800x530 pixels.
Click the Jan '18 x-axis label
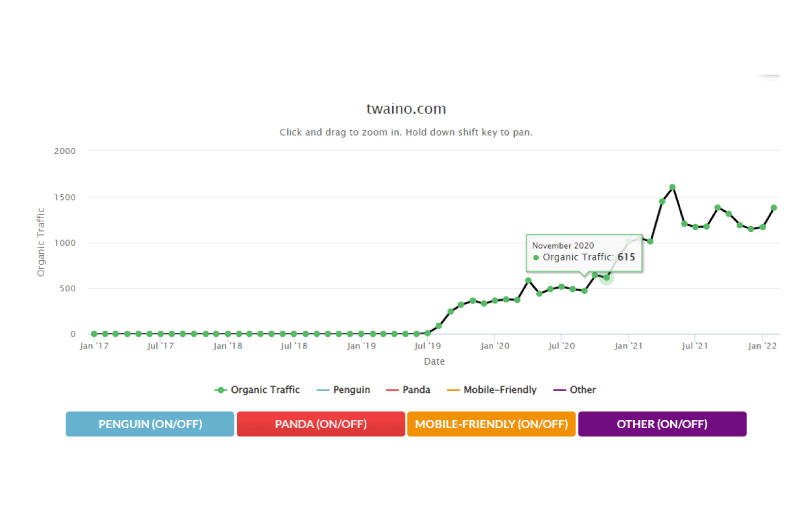pos(228,346)
